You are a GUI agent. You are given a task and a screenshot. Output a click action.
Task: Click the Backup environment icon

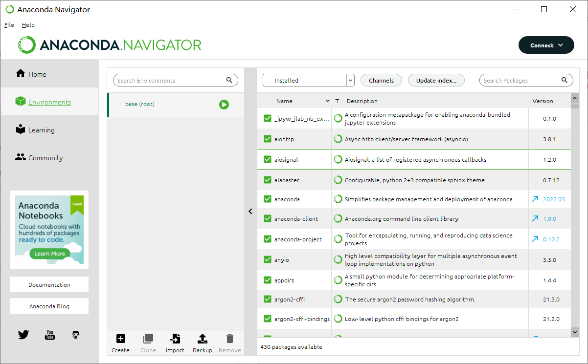point(203,339)
